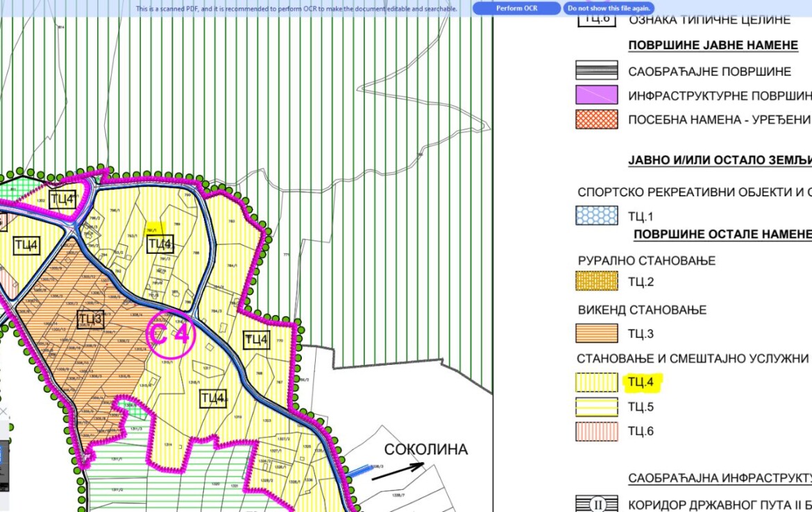Viewport: 812px width, 512px height.
Task: Click the magenta C4 circle marker on map
Action: (x=170, y=335)
